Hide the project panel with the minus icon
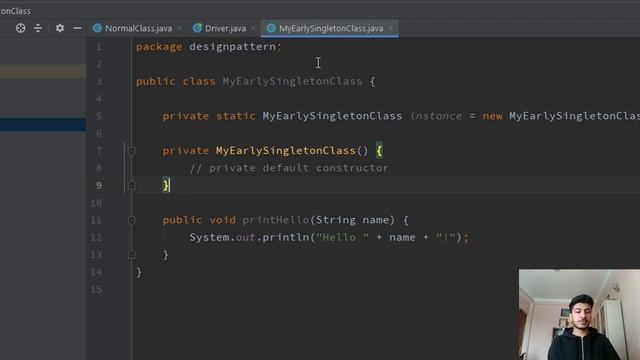Screen dimensions: 640x360 (x=77, y=28)
